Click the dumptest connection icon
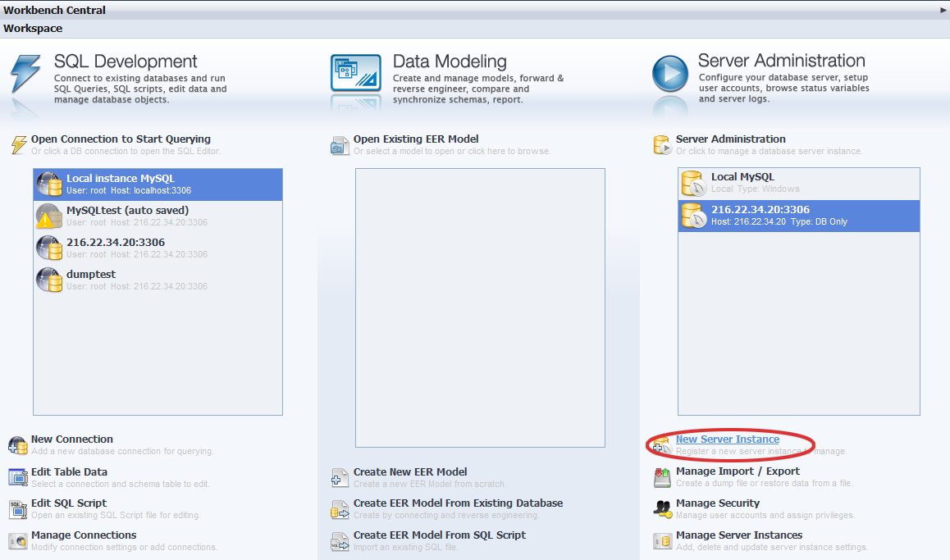Image resolution: width=950 pixels, height=560 pixels. (x=49, y=280)
